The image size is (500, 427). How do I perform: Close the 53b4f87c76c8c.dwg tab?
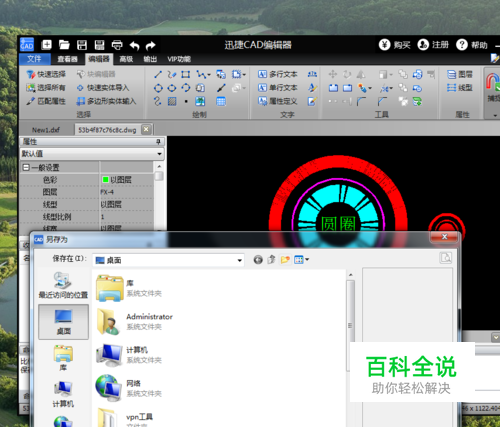(x=146, y=129)
